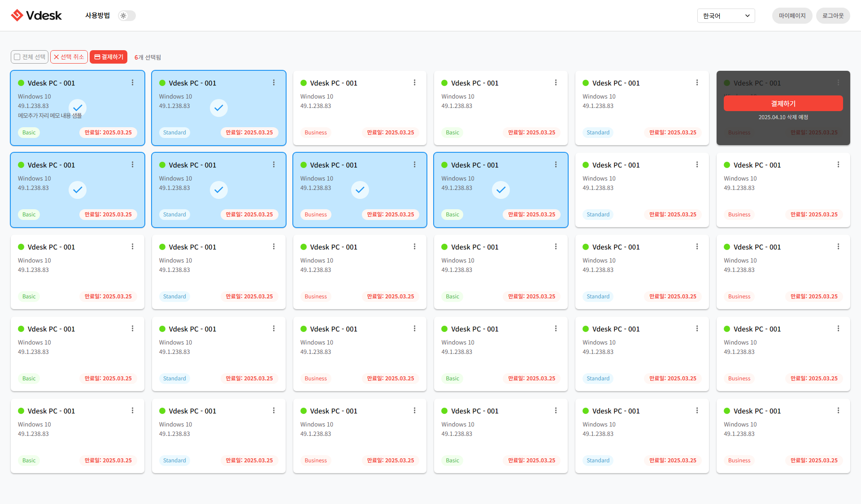Open kebab menu on bottom-row first Basic card

132,411
